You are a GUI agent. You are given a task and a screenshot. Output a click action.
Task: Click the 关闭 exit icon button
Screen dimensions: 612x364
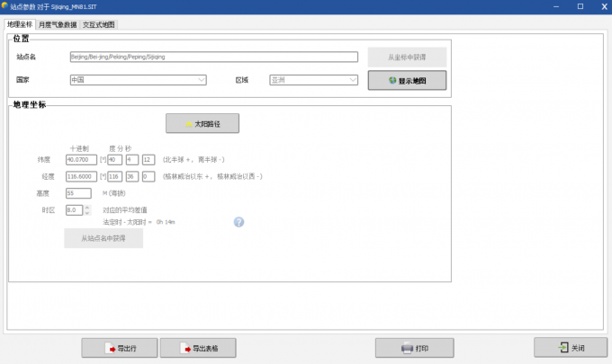pyautogui.click(x=571, y=348)
